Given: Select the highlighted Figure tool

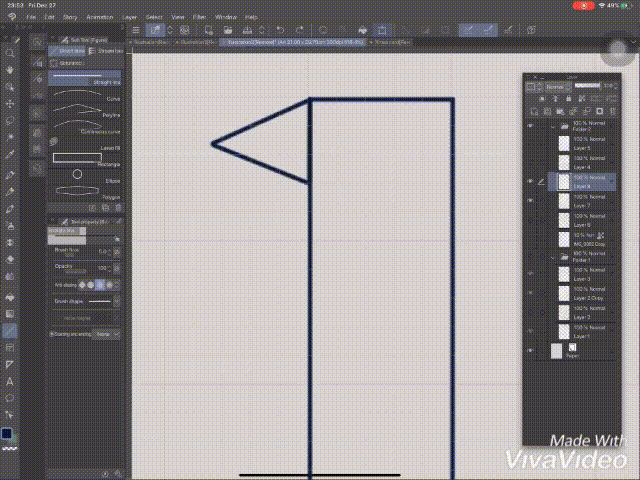Looking at the screenshot, I should 10,331.
